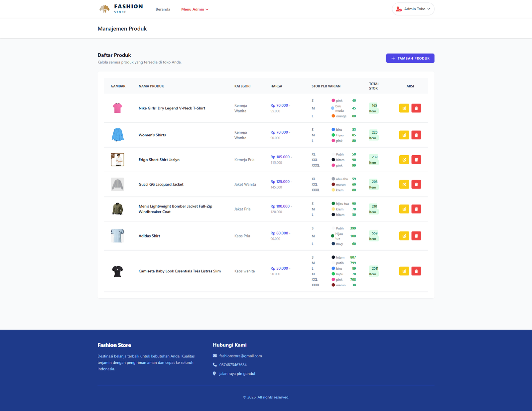Viewport: 532px width, 411px height.
Task: Click the Daftar Produk heading
Action: [x=114, y=55]
